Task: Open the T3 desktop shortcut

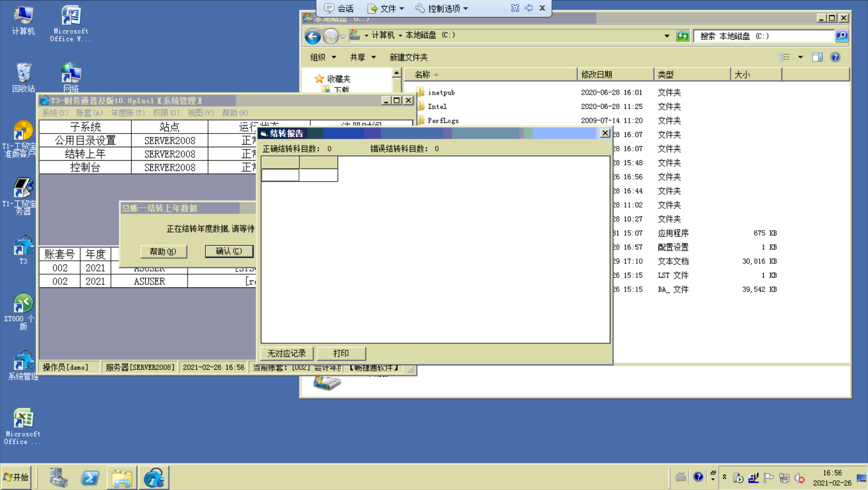Action: point(23,250)
